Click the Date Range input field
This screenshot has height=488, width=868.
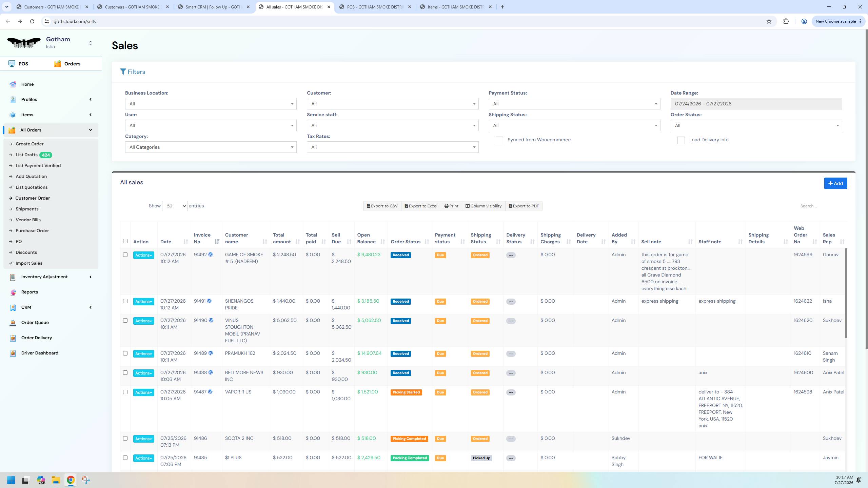click(756, 104)
